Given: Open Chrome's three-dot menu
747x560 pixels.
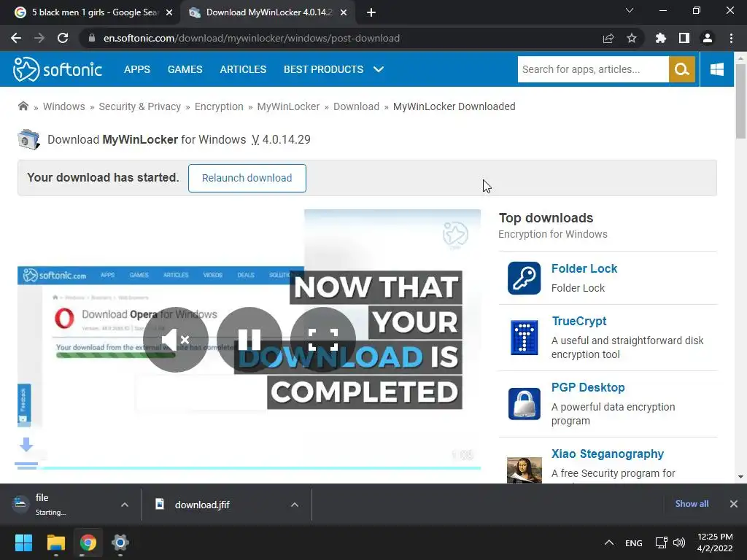Looking at the screenshot, I should click(x=731, y=38).
